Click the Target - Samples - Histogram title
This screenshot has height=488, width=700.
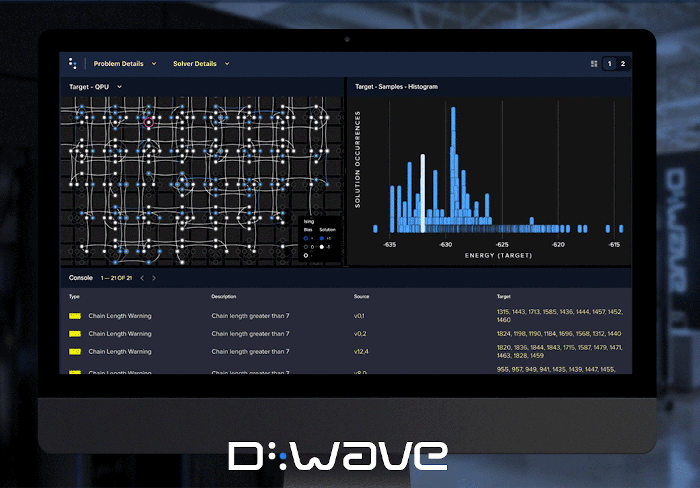pyautogui.click(x=396, y=87)
